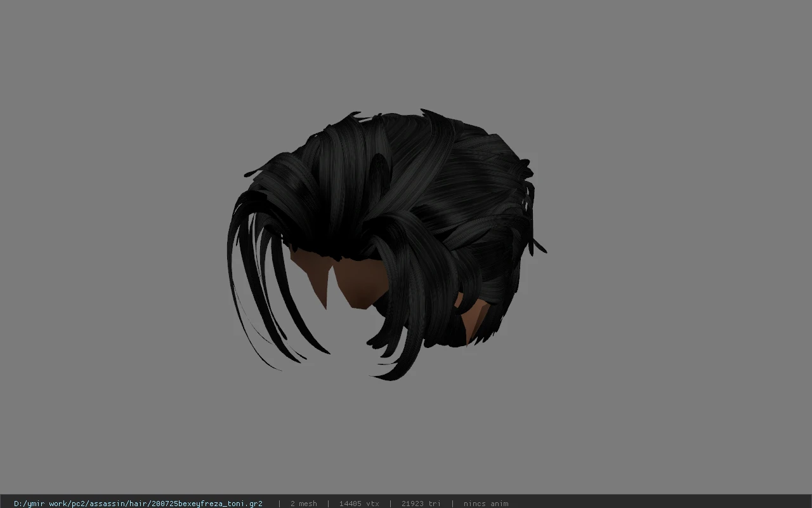
Task: Click the "14405 vtx" vertex count
Action: [359, 504]
